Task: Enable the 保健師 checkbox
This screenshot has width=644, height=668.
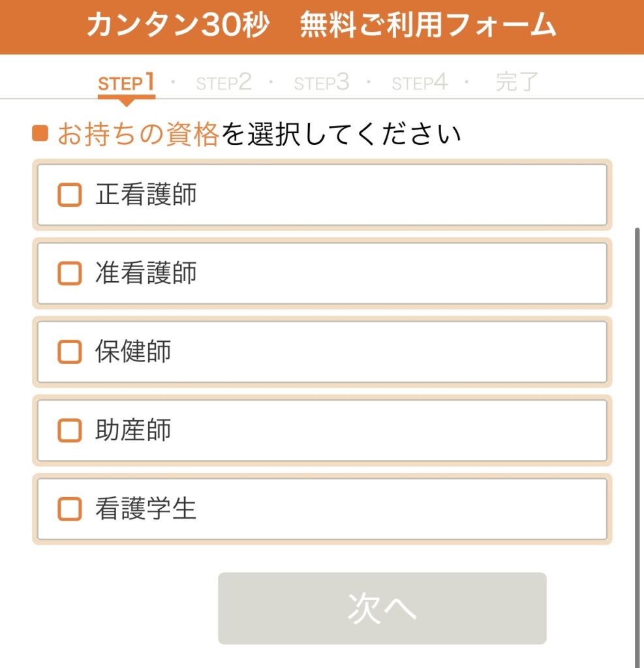Action: pyautogui.click(x=70, y=352)
